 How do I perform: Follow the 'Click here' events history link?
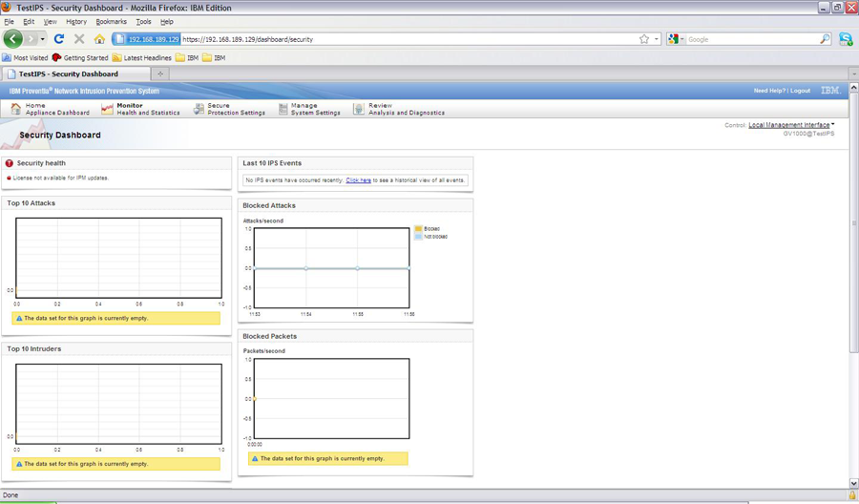[358, 179]
